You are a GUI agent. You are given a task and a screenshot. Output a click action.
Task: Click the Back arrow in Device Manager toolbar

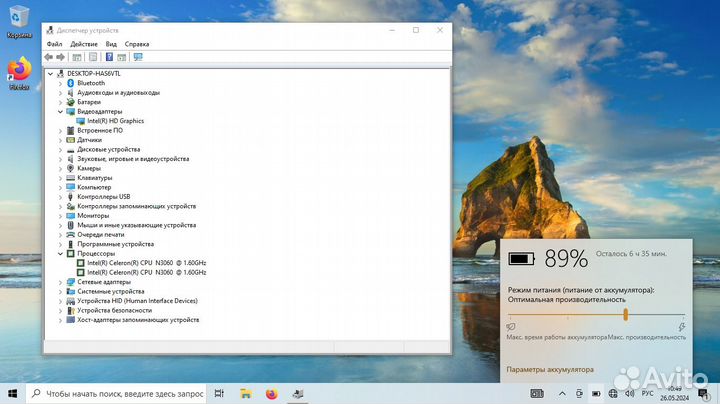pyautogui.click(x=49, y=57)
